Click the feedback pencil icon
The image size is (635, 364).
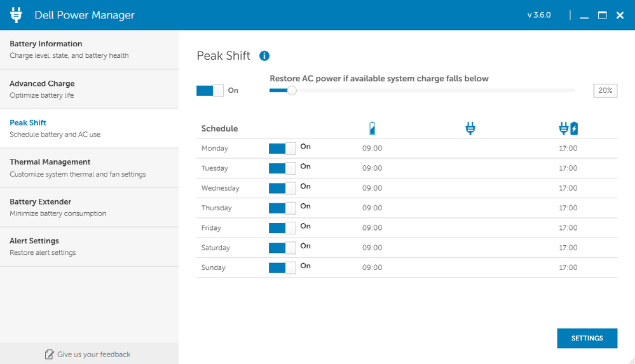pos(49,354)
